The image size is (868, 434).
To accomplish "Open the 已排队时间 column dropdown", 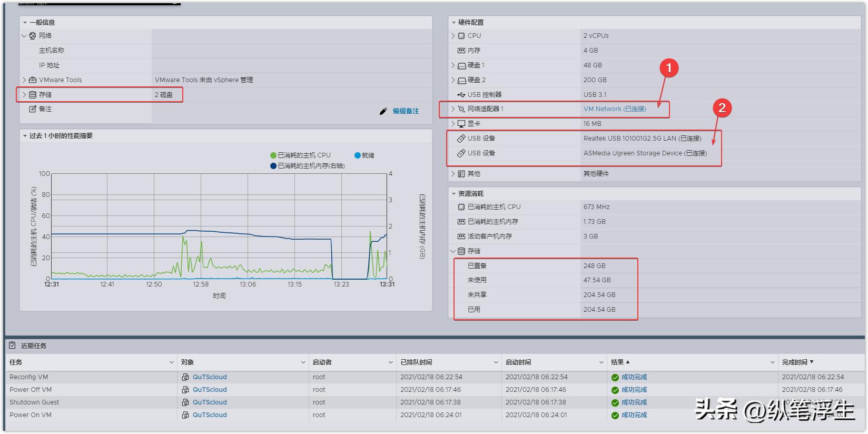I will 496,362.
